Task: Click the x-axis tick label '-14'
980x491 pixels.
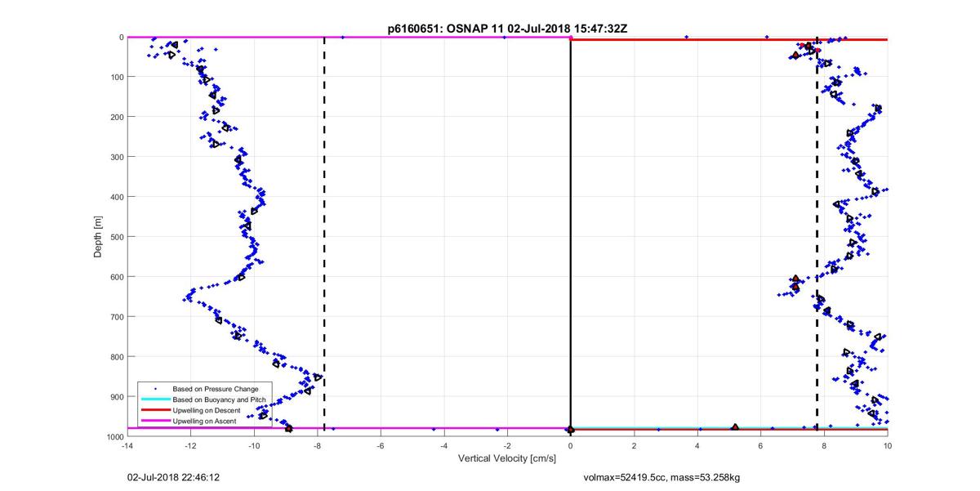Action: tap(127, 446)
